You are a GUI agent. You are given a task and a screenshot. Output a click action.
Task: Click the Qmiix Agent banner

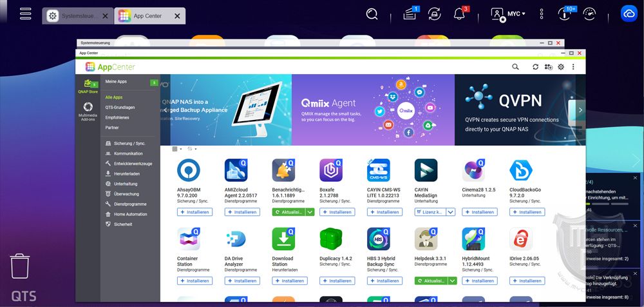373,110
